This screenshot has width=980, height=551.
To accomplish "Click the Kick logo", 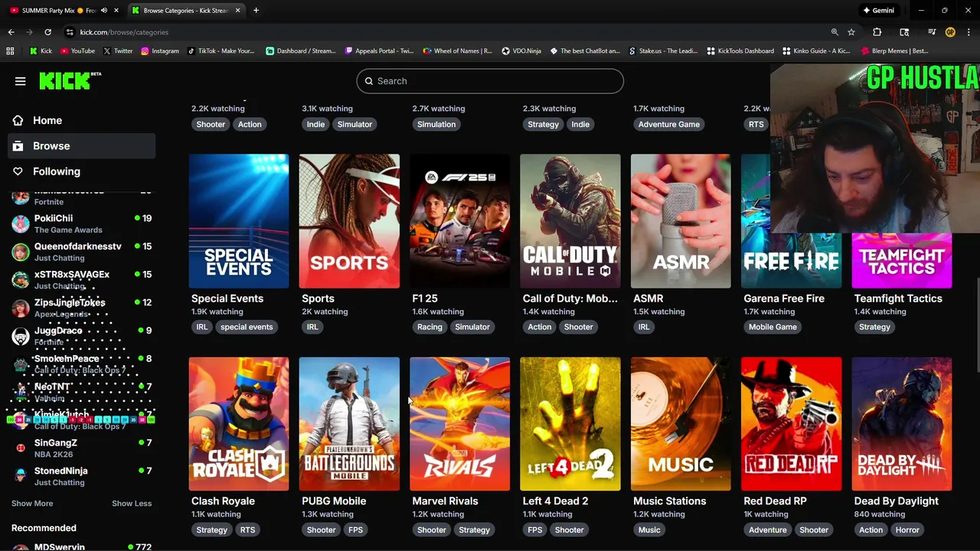I will pos(70,80).
